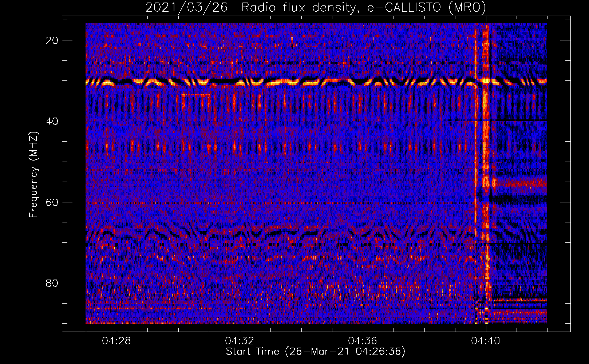
Task: Click the bright yellow band near 30 MHz
Action: coord(316,82)
